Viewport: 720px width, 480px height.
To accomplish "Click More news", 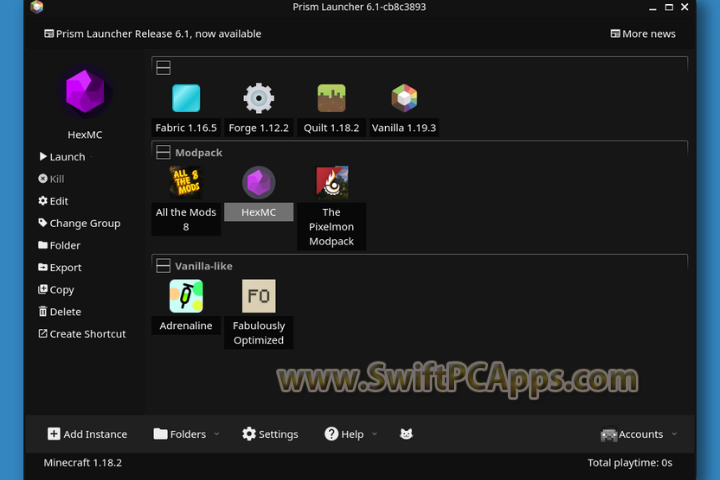I will [643, 34].
